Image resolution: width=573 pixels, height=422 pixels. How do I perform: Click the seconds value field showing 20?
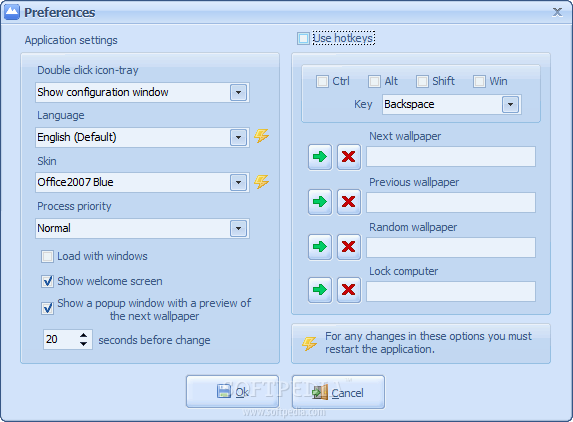60,339
